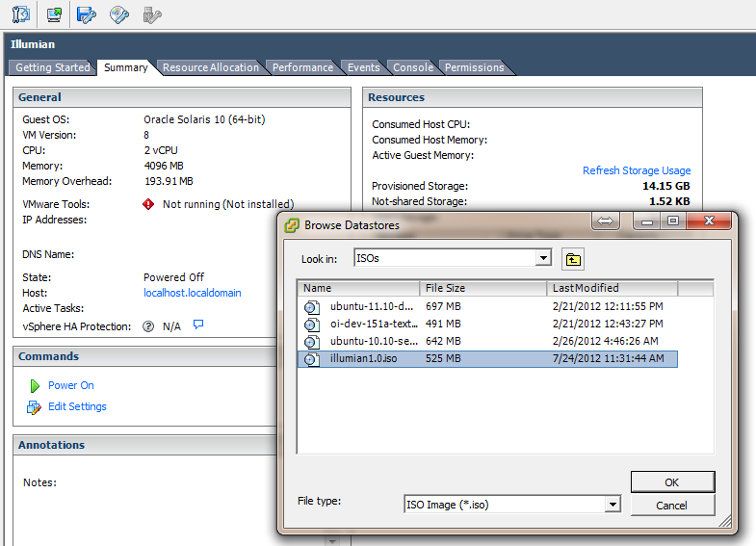Click the CD/DVD drive connection toolbar icon

click(x=119, y=14)
